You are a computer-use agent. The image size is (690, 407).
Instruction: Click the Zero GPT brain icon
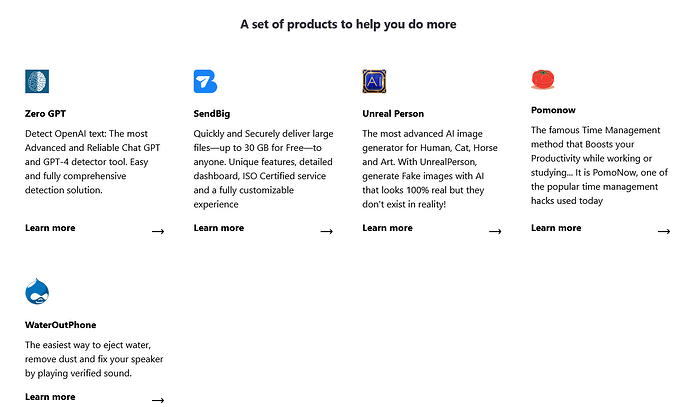(37, 81)
